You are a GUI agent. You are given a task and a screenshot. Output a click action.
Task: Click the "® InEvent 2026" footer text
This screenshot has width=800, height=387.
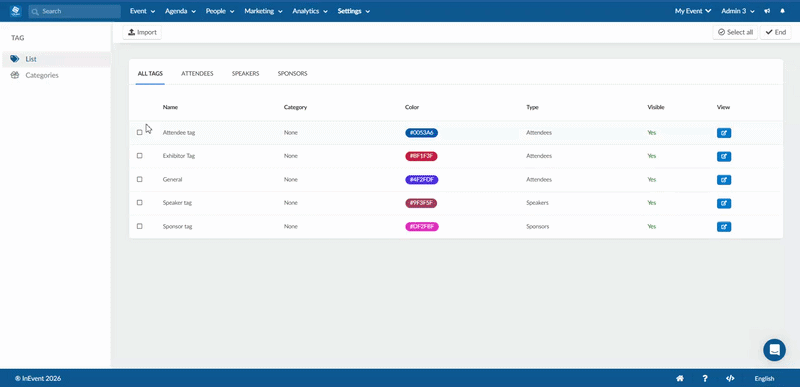click(x=38, y=379)
